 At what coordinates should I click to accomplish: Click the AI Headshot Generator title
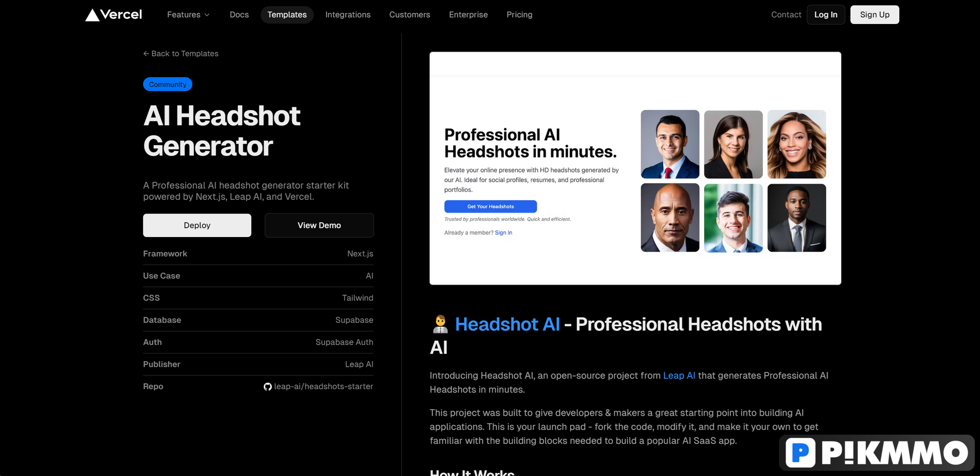coord(222,131)
